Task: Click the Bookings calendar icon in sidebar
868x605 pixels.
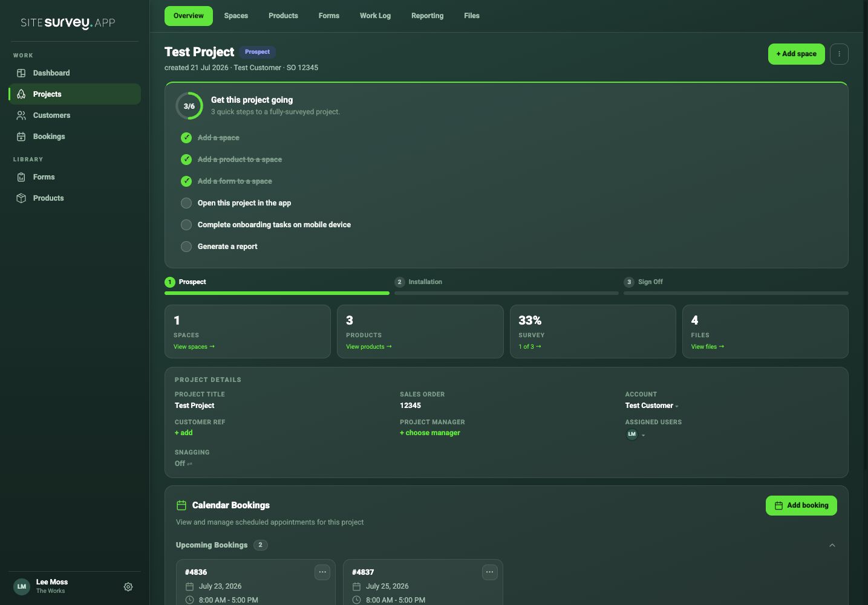Action: (21, 137)
